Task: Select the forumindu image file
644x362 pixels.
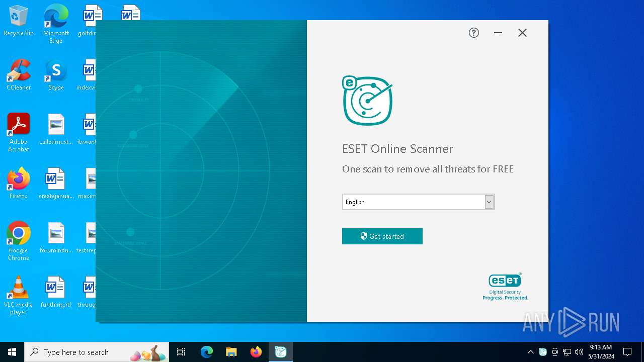Action: point(56,238)
